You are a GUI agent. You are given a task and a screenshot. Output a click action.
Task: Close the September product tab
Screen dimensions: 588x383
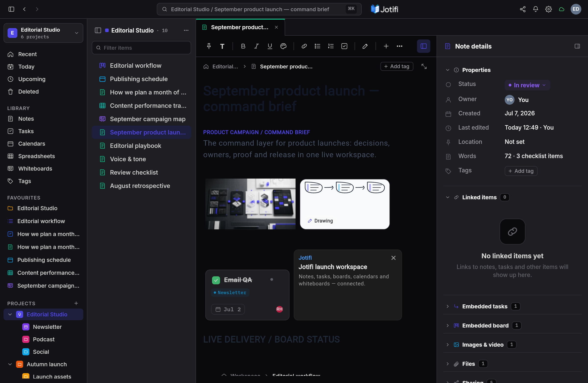pyautogui.click(x=276, y=27)
